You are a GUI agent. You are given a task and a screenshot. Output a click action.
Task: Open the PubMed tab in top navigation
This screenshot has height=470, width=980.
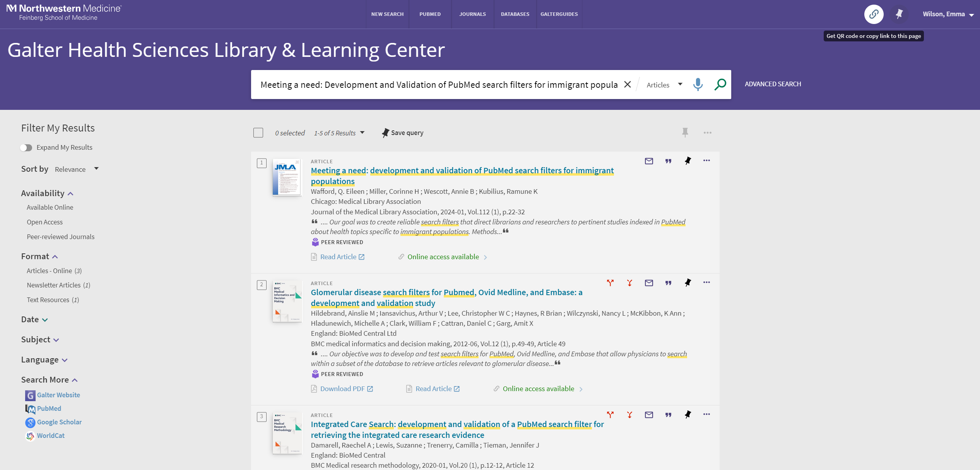tap(430, 14)
